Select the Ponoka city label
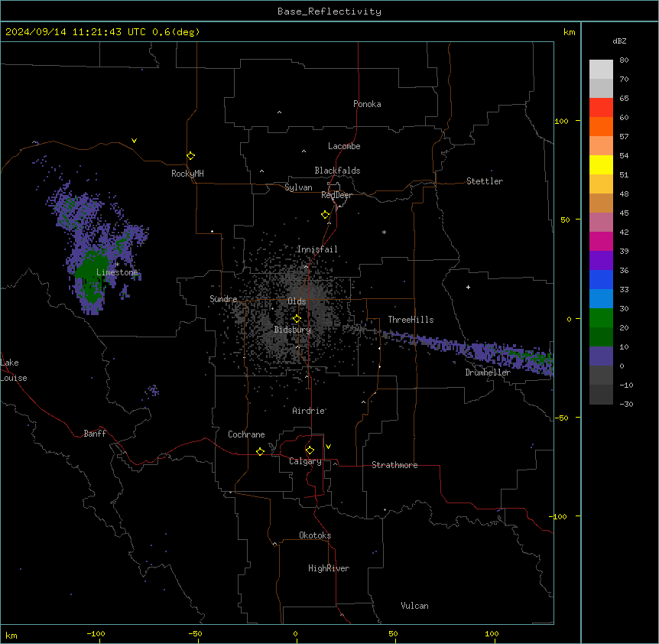Screen dimensions: 659x644 click(367, 104)
